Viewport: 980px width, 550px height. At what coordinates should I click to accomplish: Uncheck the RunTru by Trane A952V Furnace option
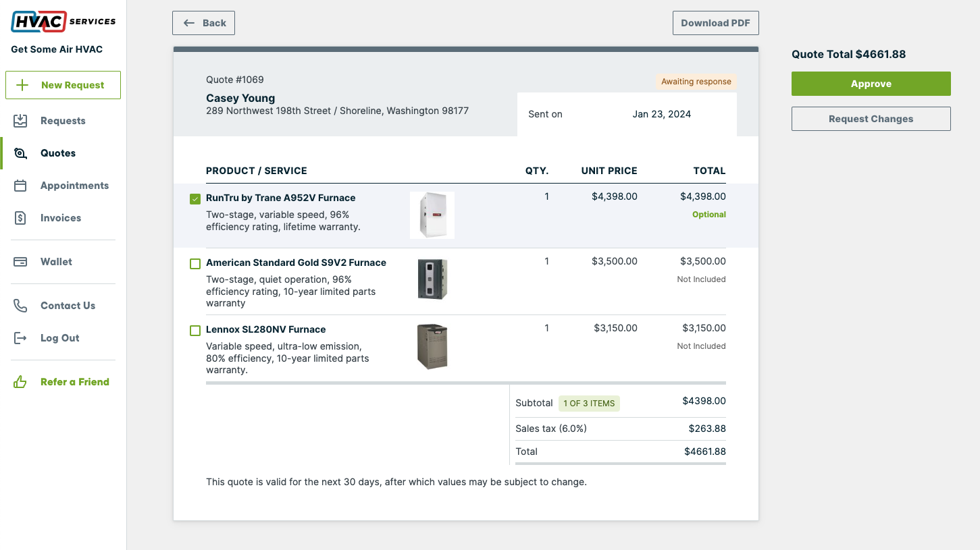click(x=195, y=199)
